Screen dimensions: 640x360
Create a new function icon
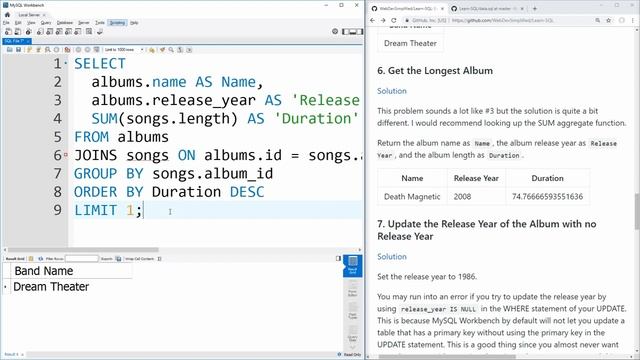tap(78, 32)
